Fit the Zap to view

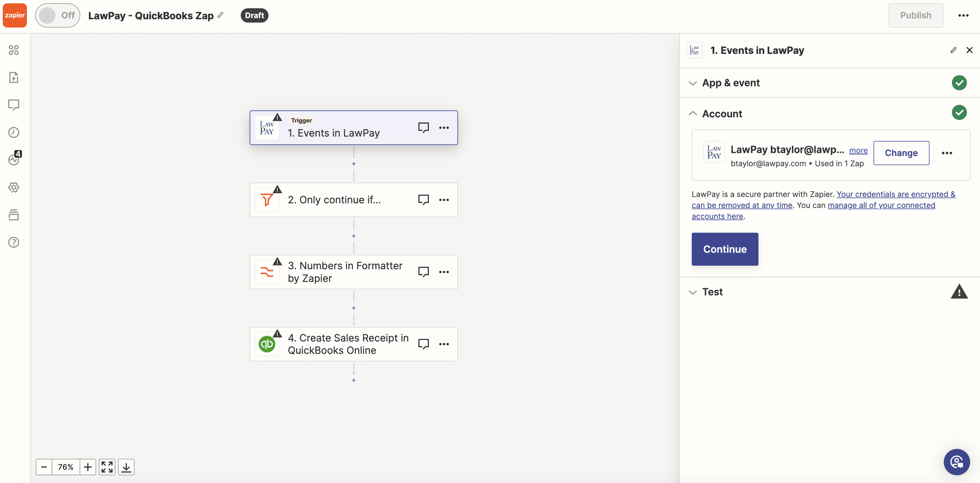(x=107, y=467)
